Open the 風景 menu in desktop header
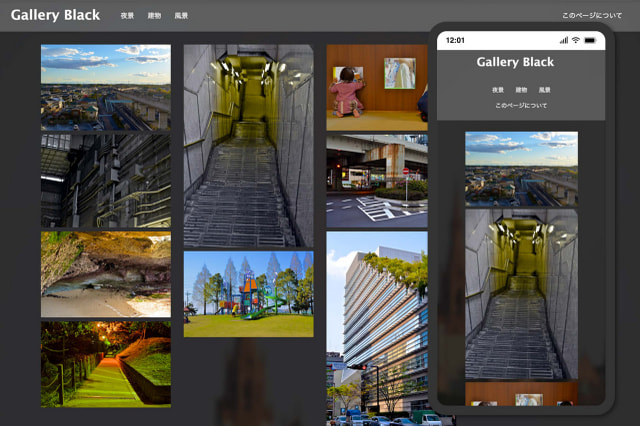The height and width of the screenshot is (426, 640). 181,16
